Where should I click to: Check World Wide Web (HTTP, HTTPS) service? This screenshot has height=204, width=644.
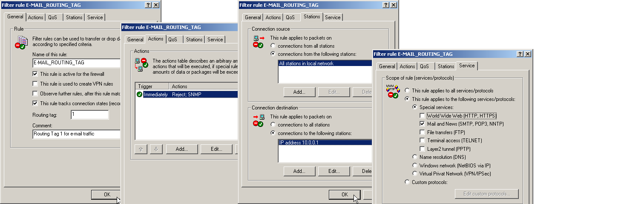pos(422,116)
